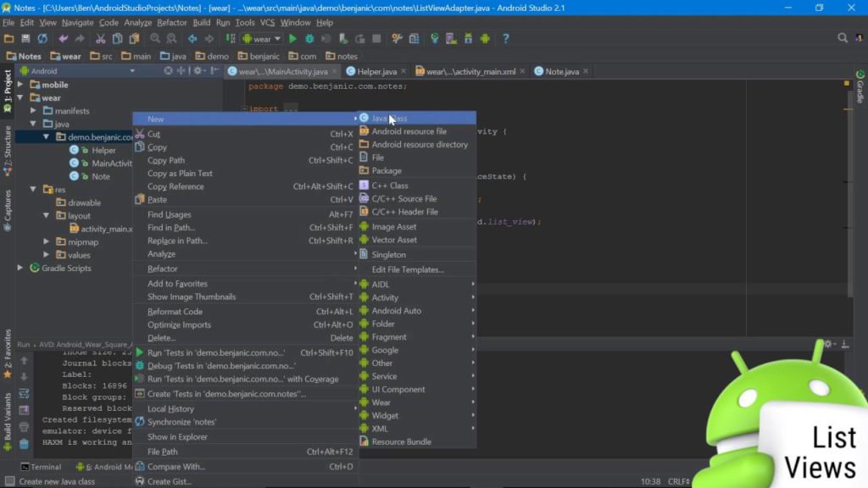Expand the Fragment submenu

tap(417, 337)
